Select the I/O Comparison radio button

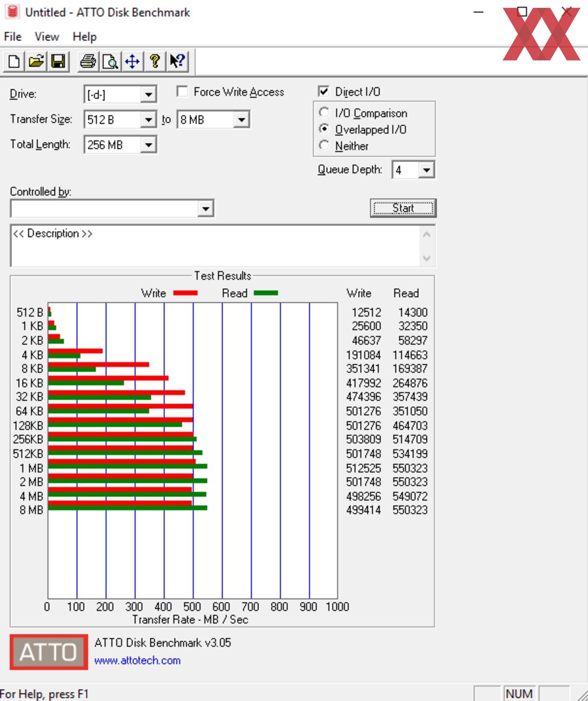pos(324,112)
